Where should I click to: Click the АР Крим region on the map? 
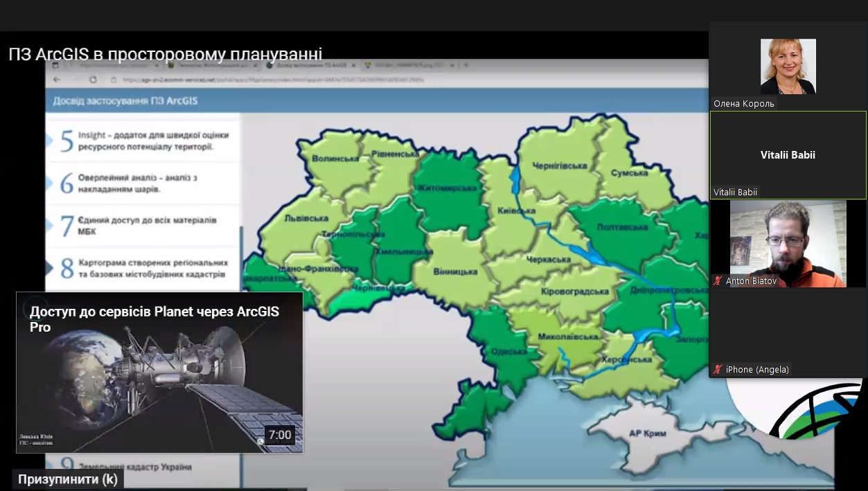(648, 434)
